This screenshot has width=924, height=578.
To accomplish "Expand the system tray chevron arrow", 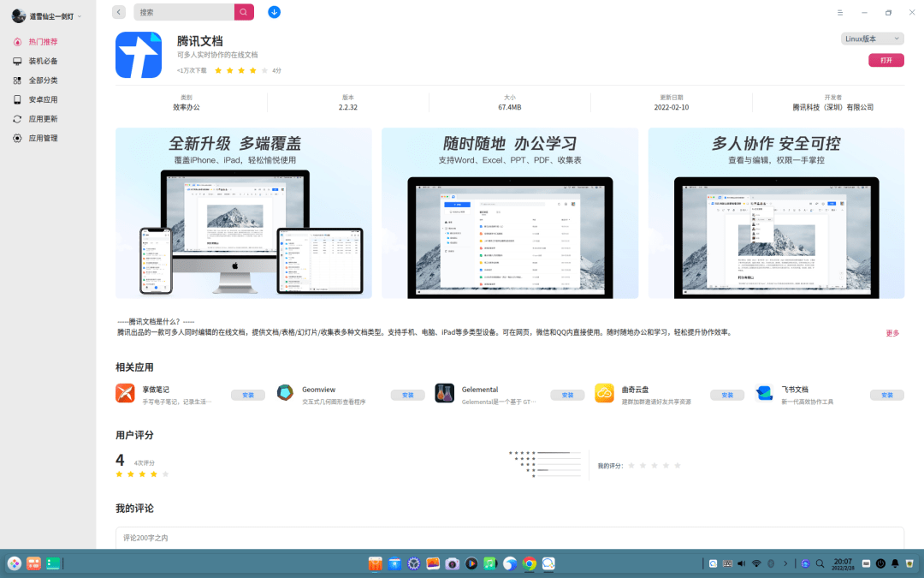I will click(785, 563).
